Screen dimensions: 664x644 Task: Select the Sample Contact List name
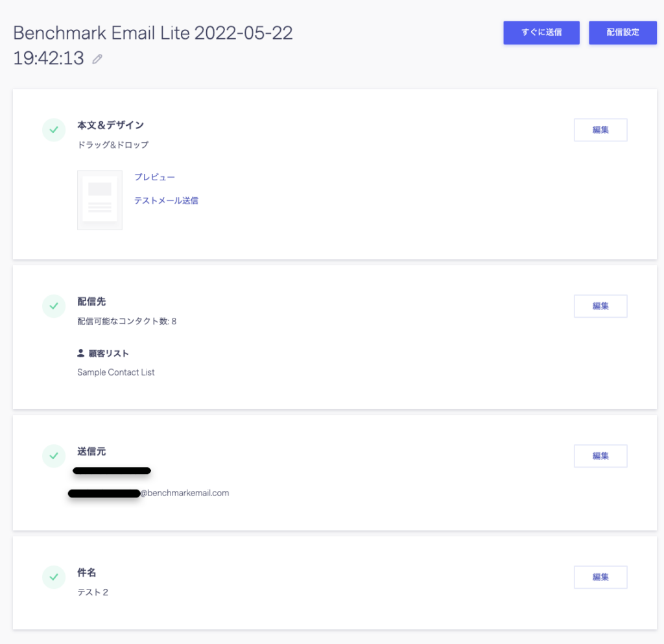click(x=115, y=372)
